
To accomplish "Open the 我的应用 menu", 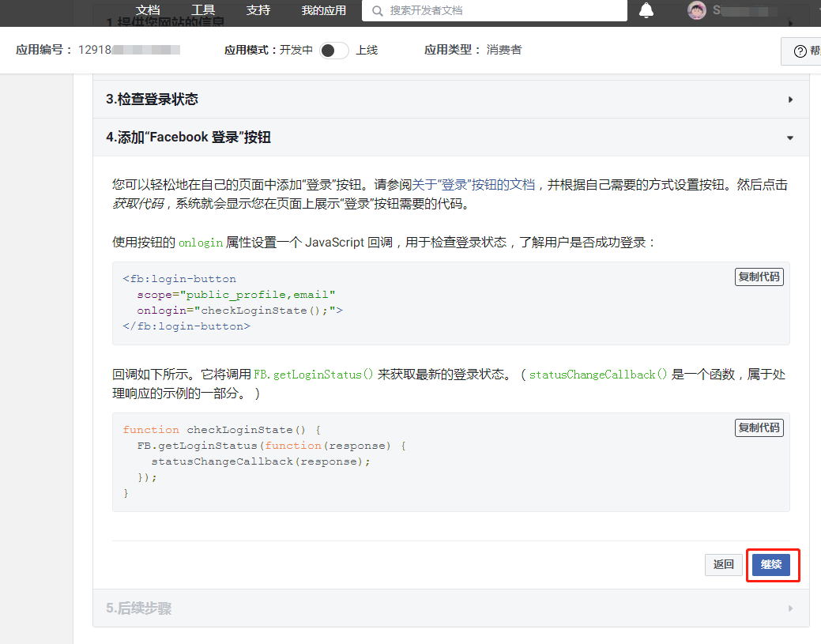I will [324, 10].
